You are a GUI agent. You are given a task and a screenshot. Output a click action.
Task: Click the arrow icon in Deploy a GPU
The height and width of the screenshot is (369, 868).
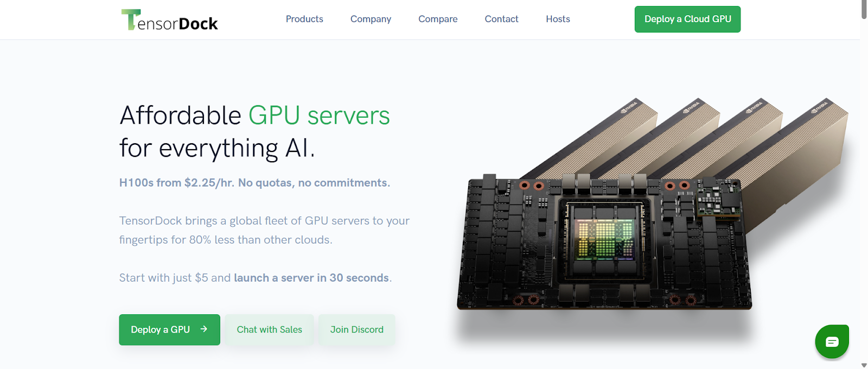(x=204, y=329)
